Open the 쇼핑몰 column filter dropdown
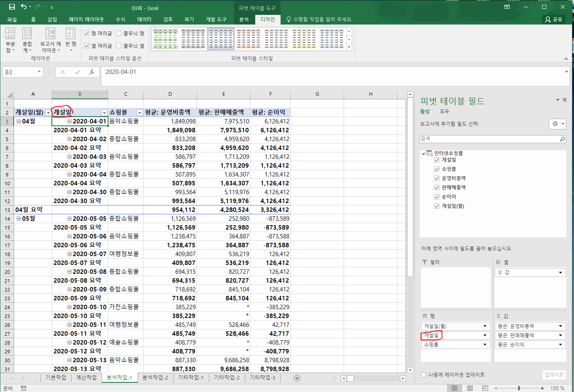The height and width of the screenshot is (392, 574). tap(139, 113)
